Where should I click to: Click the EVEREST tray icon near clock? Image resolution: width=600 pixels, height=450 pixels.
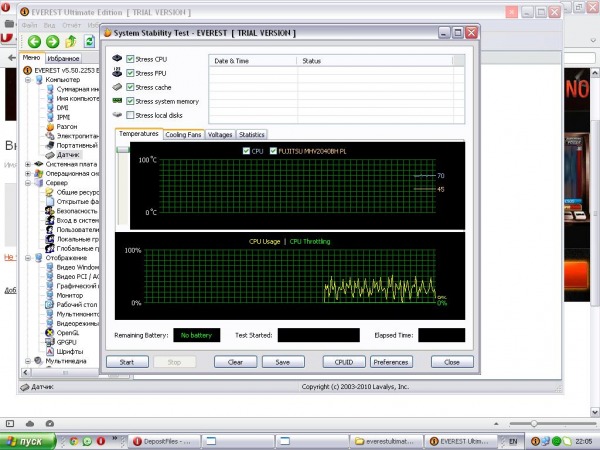(535, 441)
